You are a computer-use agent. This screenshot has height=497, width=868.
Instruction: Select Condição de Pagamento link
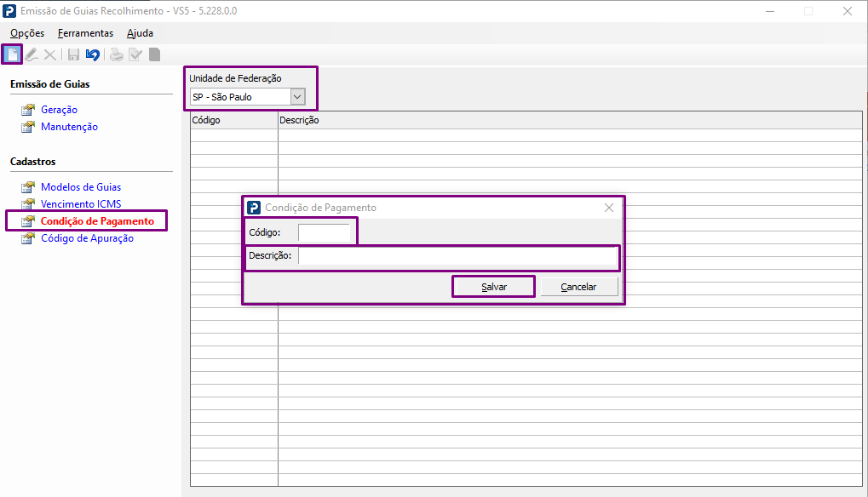[x=97, y=221]
